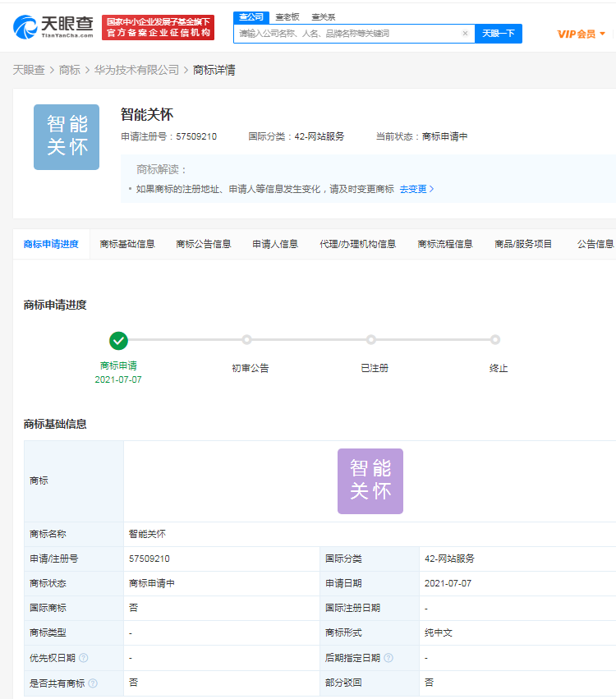
Task: Open the help icon beside 优先权日期
Action: point(83,658)
